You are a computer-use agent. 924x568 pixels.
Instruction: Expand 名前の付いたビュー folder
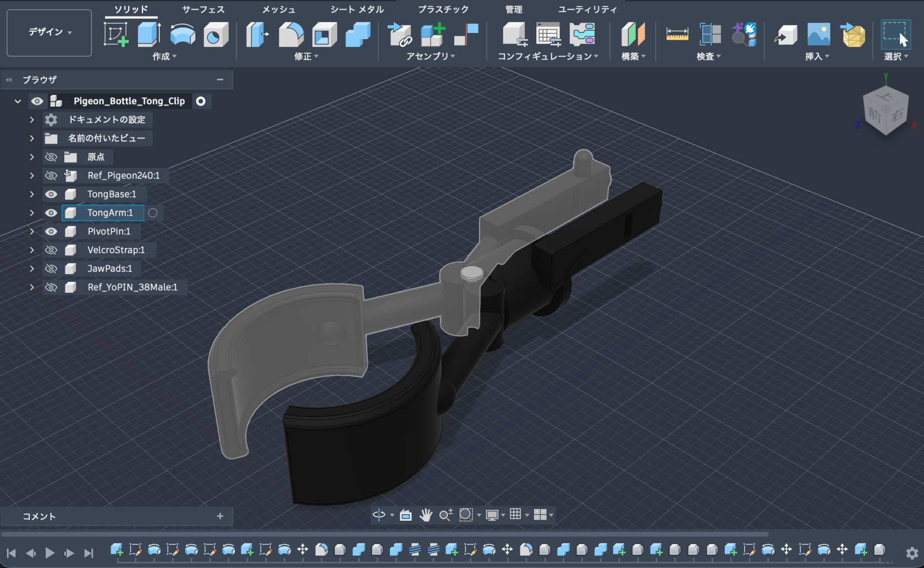[32, 138]
